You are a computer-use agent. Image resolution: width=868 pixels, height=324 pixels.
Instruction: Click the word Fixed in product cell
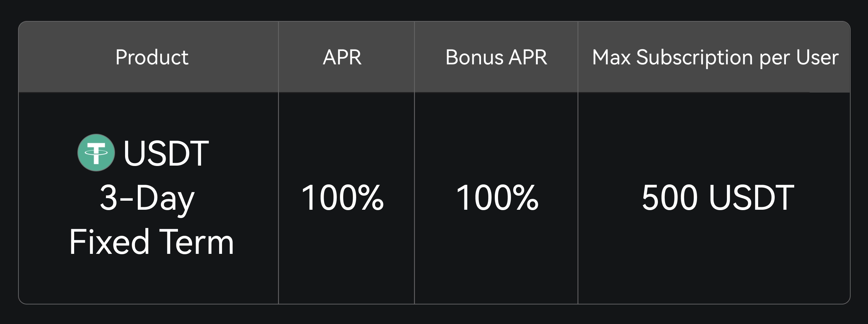point(109,242)
